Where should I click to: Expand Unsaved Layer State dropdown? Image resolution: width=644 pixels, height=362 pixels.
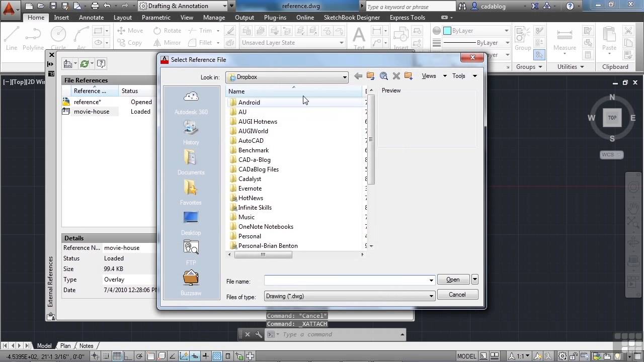[342, 43]
